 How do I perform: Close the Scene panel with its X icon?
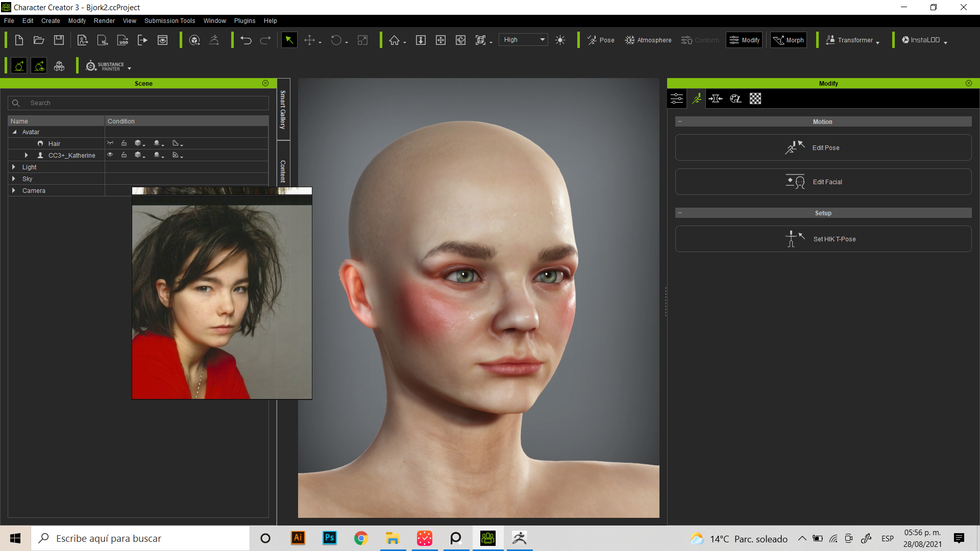(x=265, y=83)
